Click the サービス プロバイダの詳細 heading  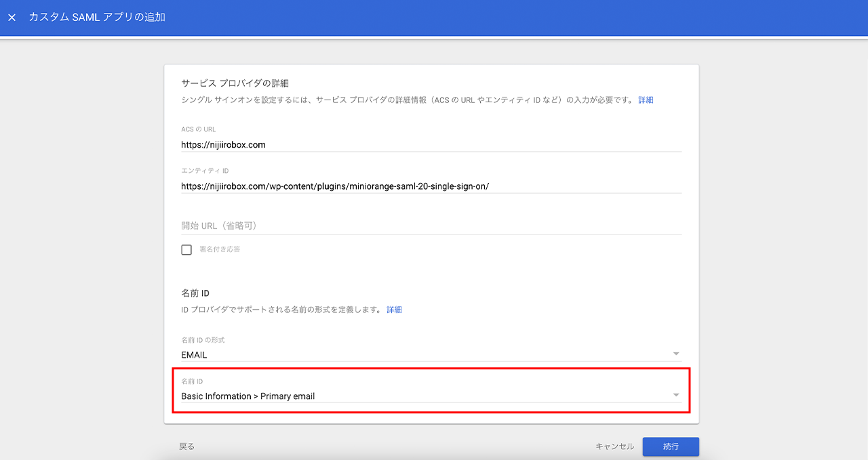pos(235,83)
